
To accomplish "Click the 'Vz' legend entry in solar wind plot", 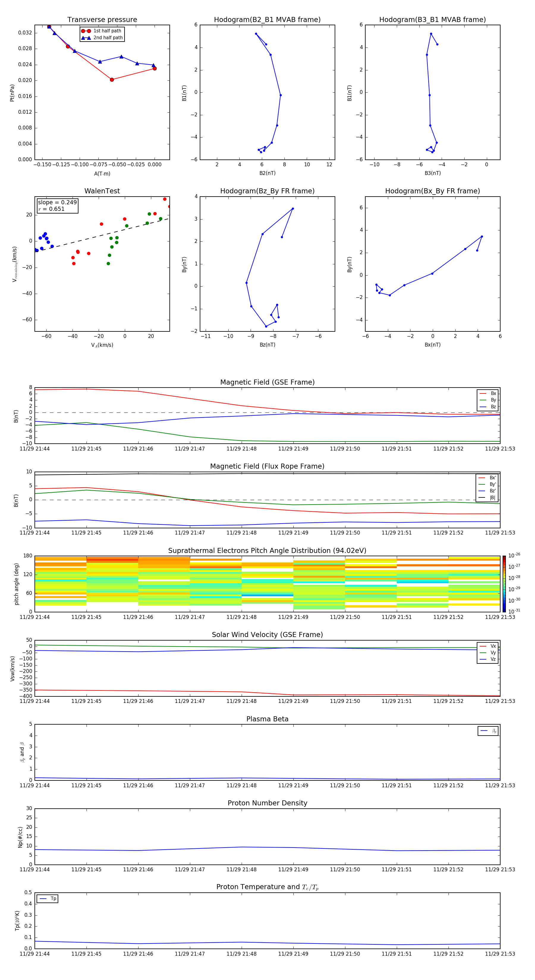I will pyautogui.click(x=488, y=659).
